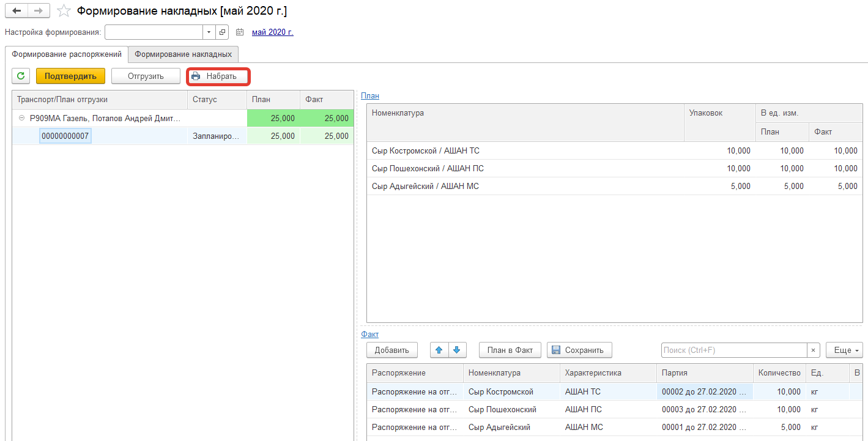
Task: Select shipment plan row 00000000007
Action: coord(65,136)
